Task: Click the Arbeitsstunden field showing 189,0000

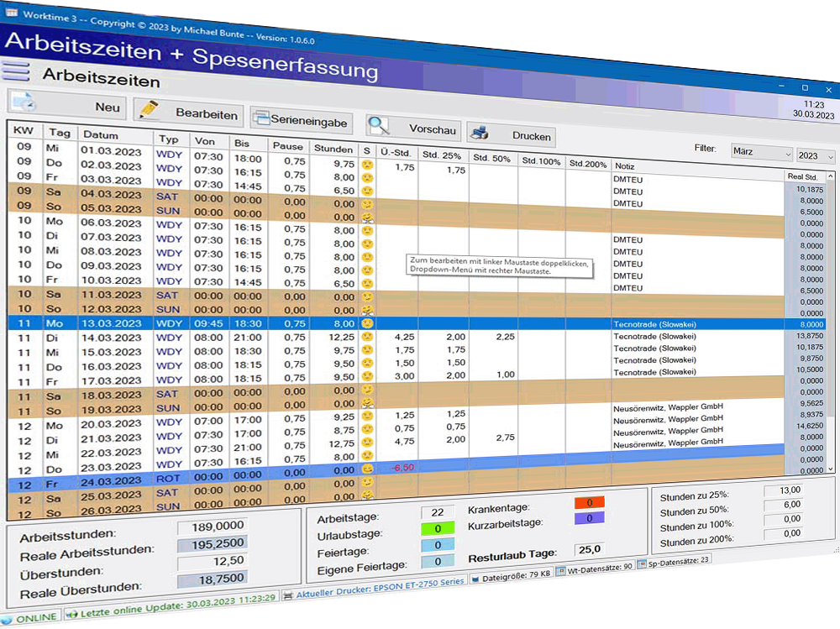Action: pos(213,527)
